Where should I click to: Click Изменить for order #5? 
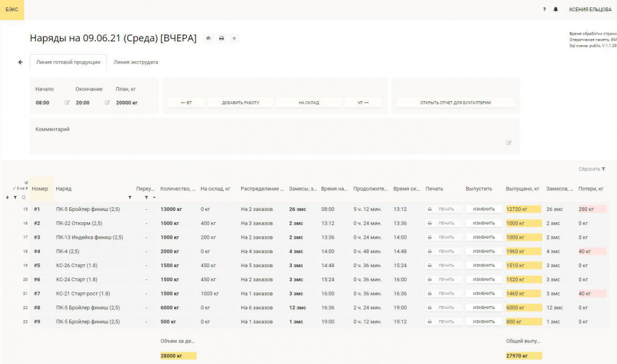(x=484, y=266)
